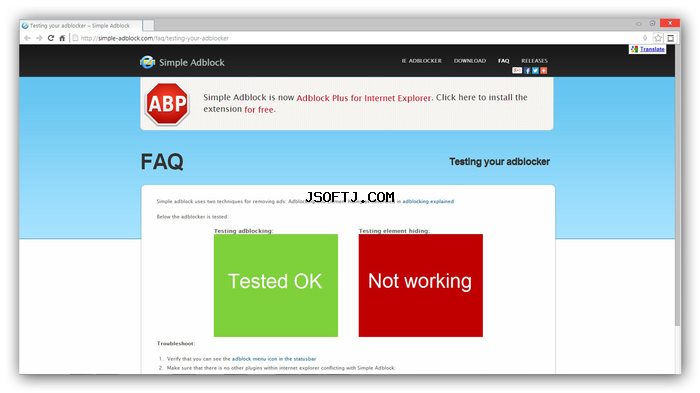
Task: Open the browser home page icon
Action: click(x=62, y=38)
